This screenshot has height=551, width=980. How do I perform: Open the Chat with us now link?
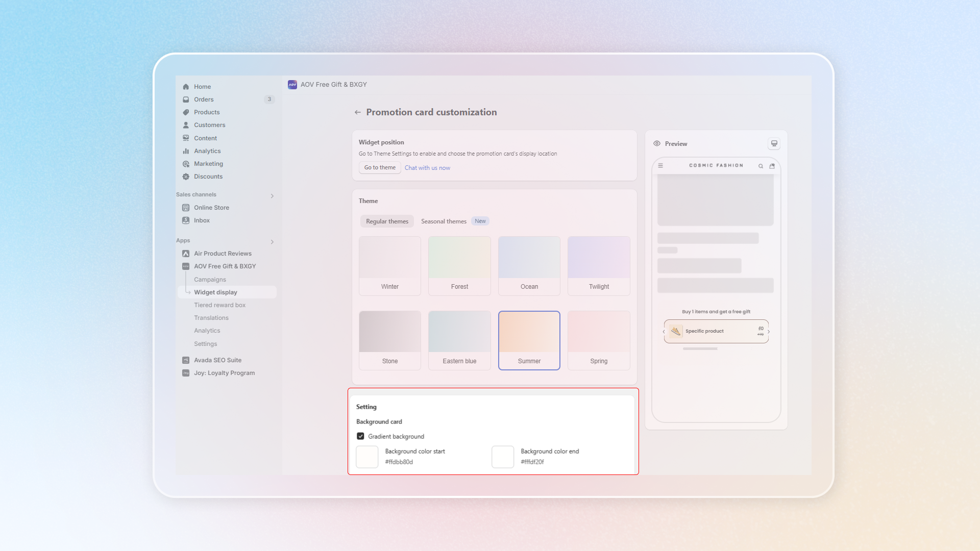coord(427,168)
